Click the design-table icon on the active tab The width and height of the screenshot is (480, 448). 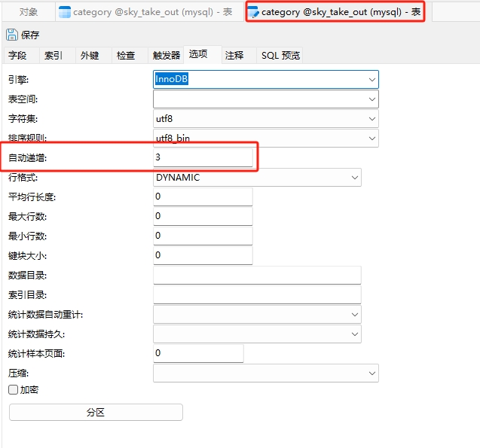pyautogui.click(x=253, y=12)
